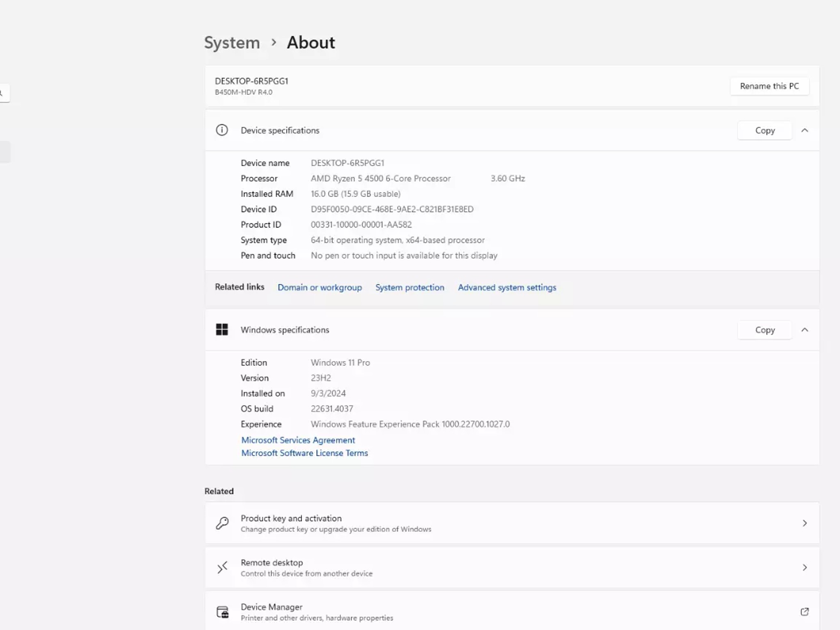
Task: Click the Device Manager icon
Action: [x=222, y=612]
